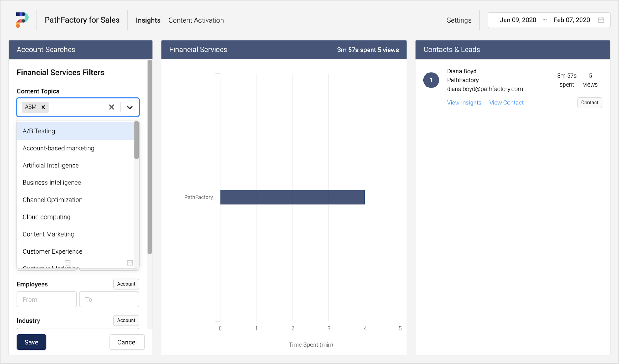Click View Insights for Diana Boyd
The height and width of the screenshot is (364, 620).
(464, 102)
